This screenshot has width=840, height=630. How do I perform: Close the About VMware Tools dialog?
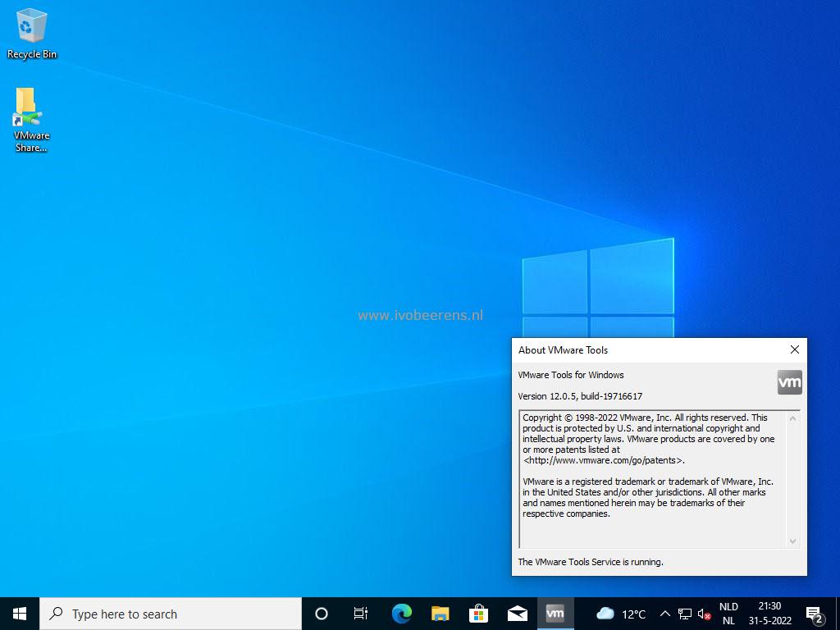[x=794, y=349]
